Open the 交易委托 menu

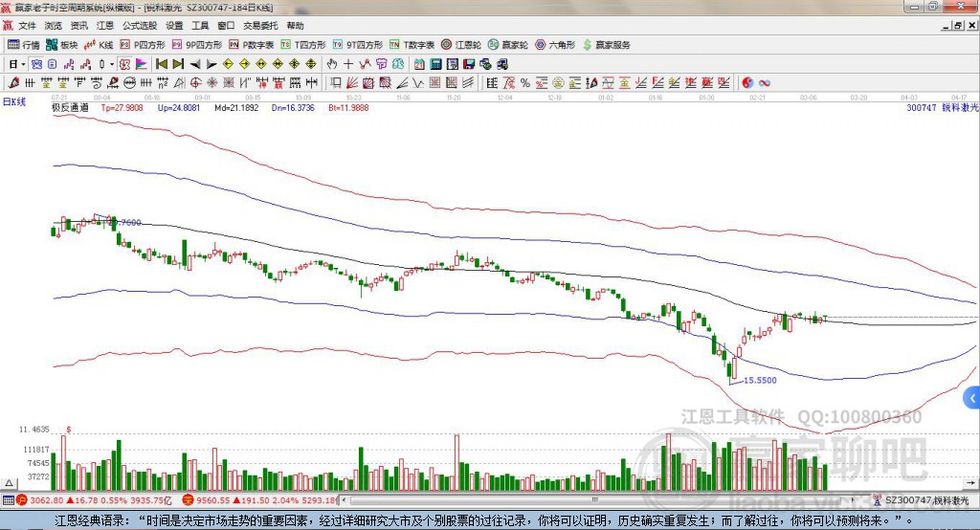pyautogui.click(x=260, y=26)
